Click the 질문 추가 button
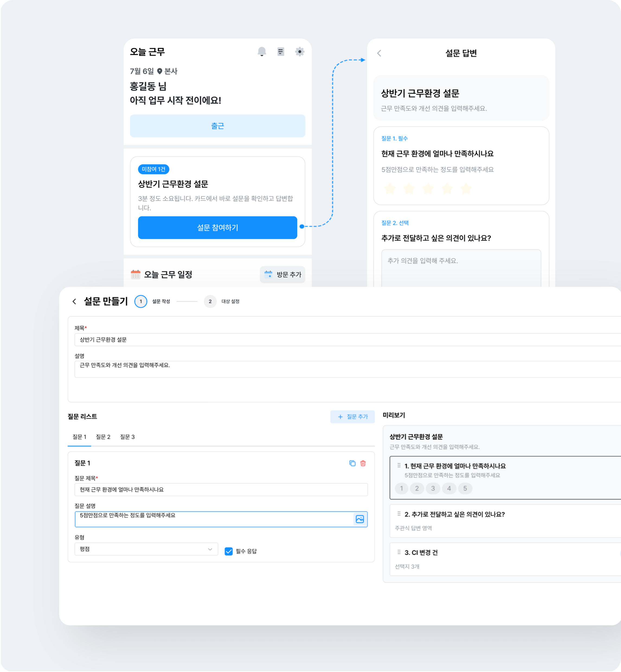The image size is (621, 672). [x=352, y=417]
